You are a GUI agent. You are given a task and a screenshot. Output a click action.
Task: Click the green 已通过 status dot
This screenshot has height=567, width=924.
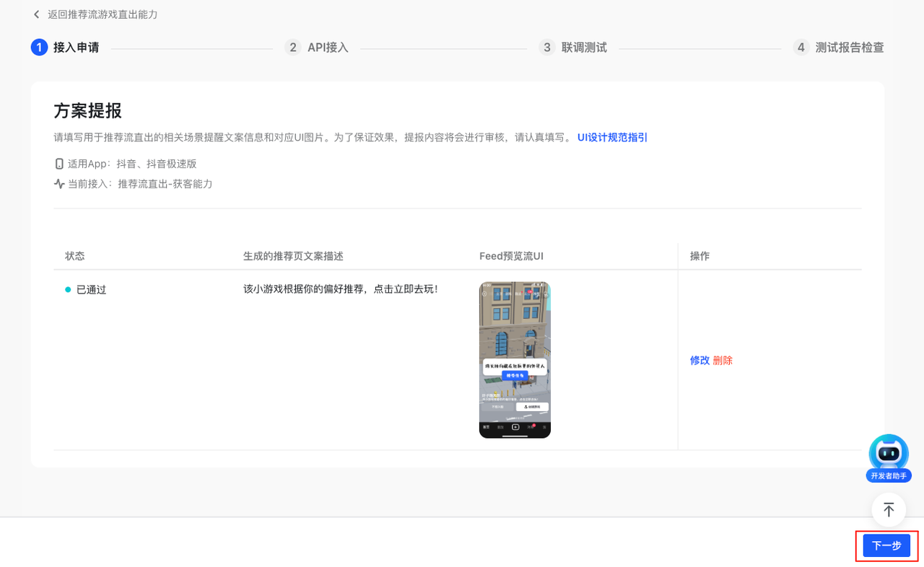pos(68,289)
